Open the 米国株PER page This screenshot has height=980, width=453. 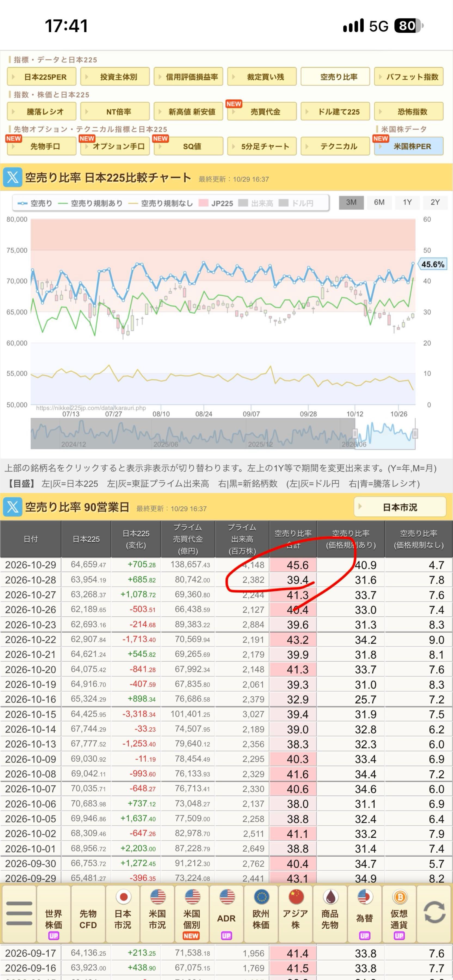pyautogui.click(x=409, y=146)
